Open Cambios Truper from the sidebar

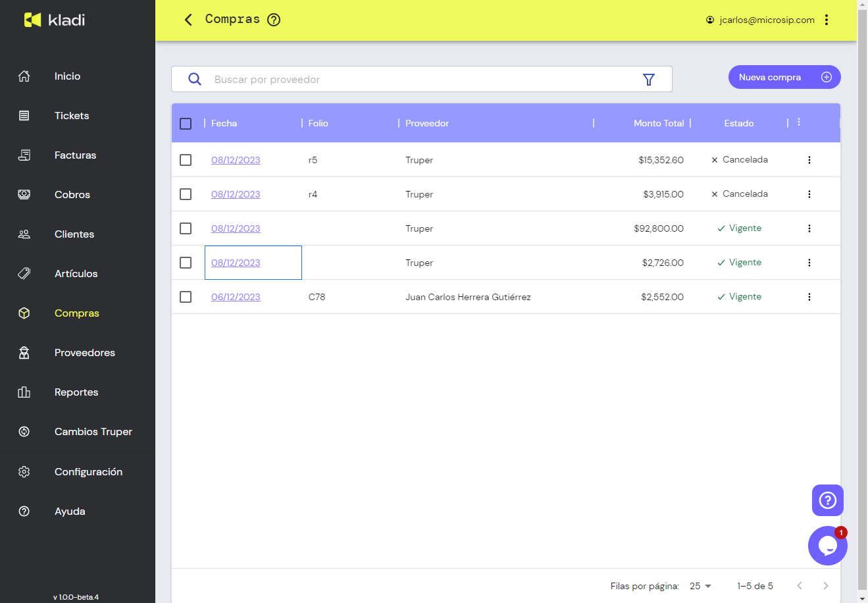pyautogui.click(x=93, y=432)
